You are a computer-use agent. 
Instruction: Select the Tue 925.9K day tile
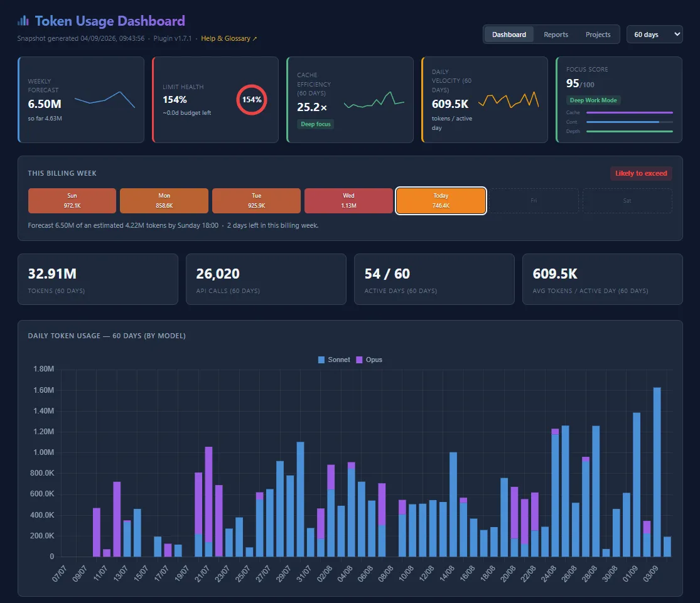[x=256, y=200]
